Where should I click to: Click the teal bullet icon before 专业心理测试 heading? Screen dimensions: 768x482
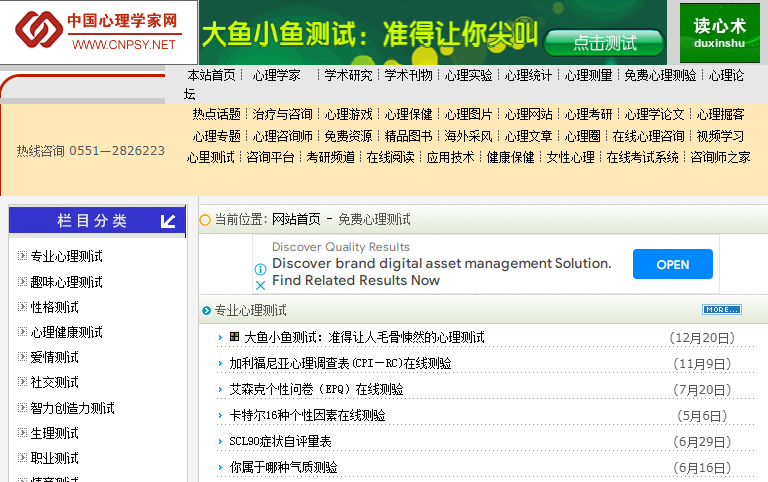(x=206, y=311)
